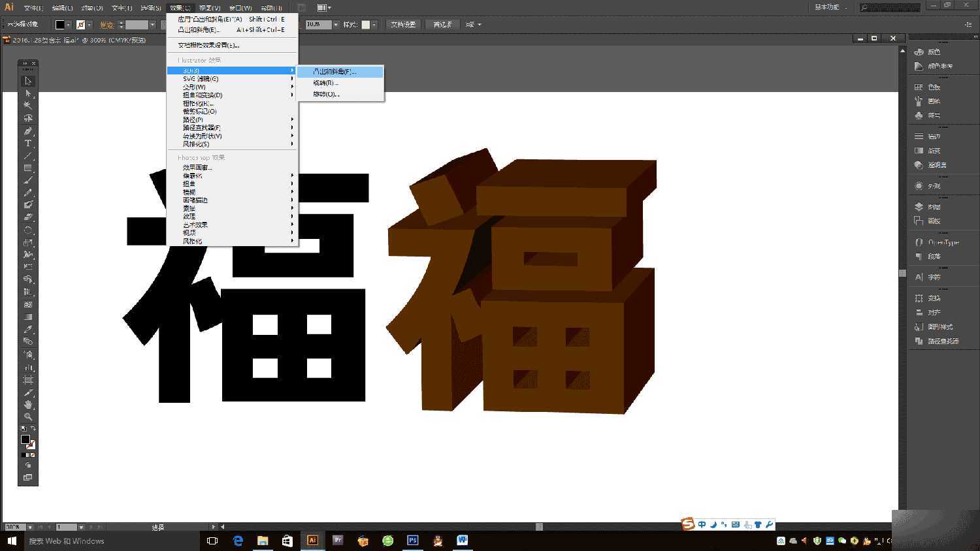
Task: Launch Photoshop from the taskbar
Action: pos(412,541)
